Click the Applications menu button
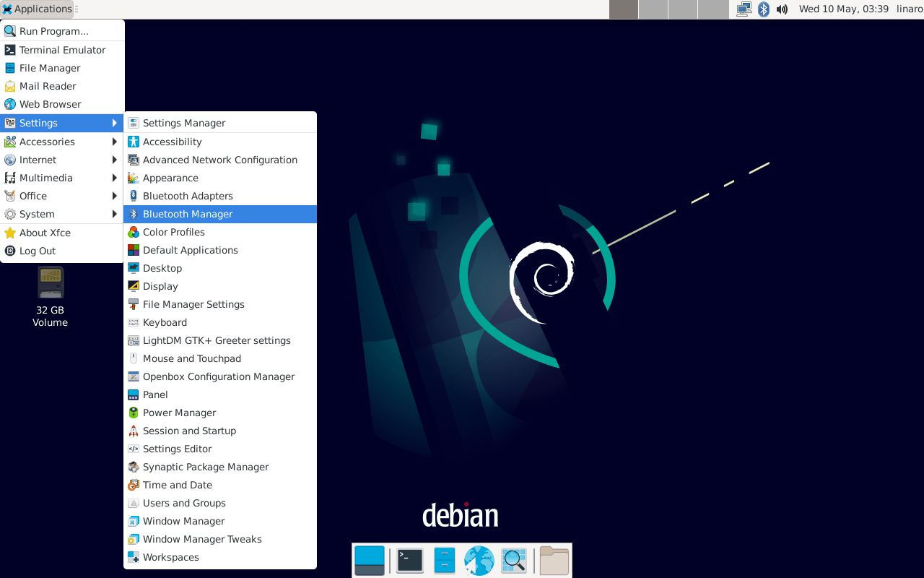 [x=36, y=9]
